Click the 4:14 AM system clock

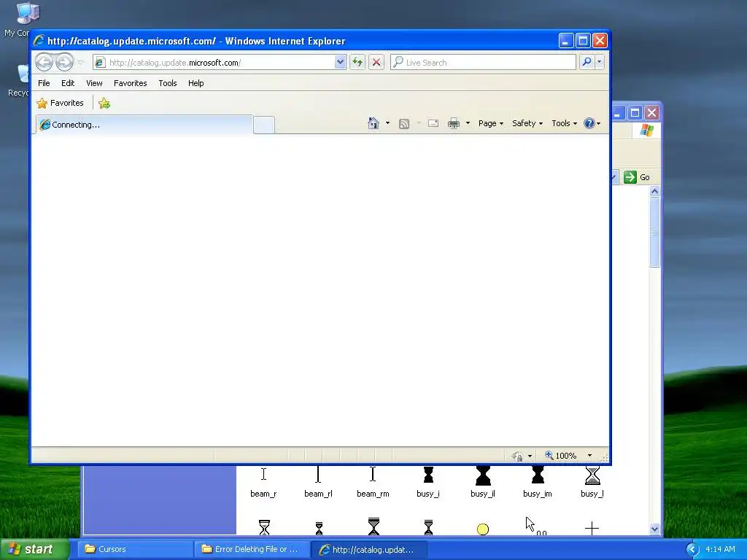[720, 550]
